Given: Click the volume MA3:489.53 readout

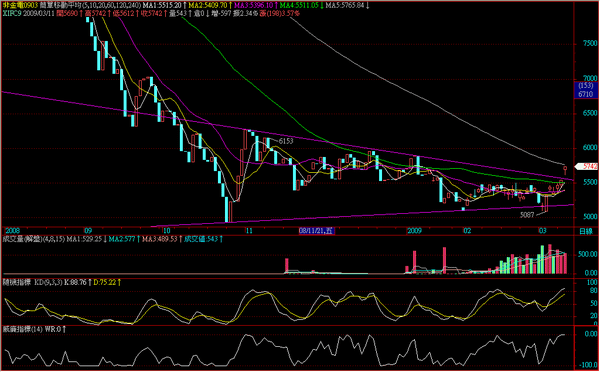Looking at the screenshot, I should pos(161,239).
